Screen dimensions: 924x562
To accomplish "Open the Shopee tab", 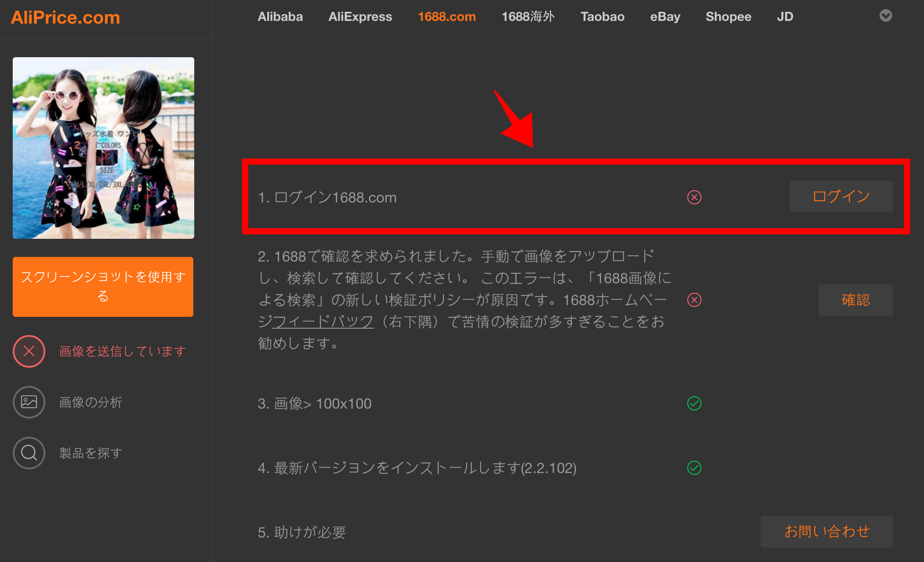I will point(728,17).
